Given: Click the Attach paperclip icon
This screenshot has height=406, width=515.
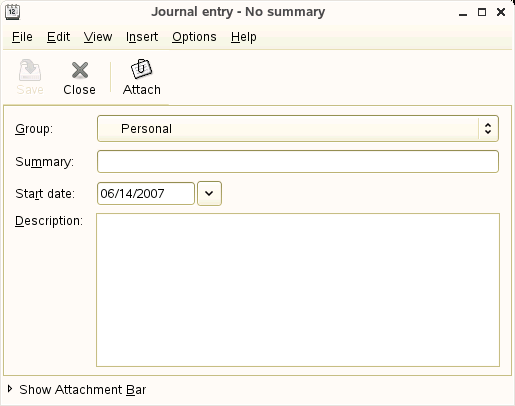Looking at the screenshot, I should 141,69.
